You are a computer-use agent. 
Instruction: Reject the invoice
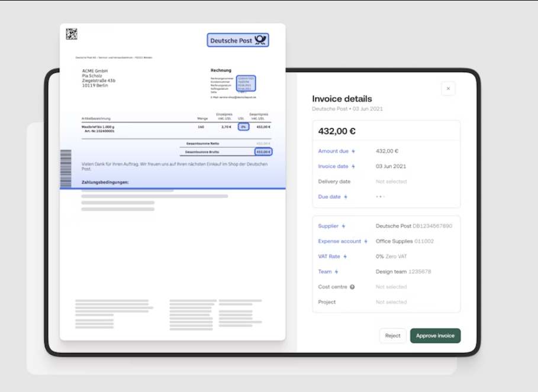[x=392, y=336]
